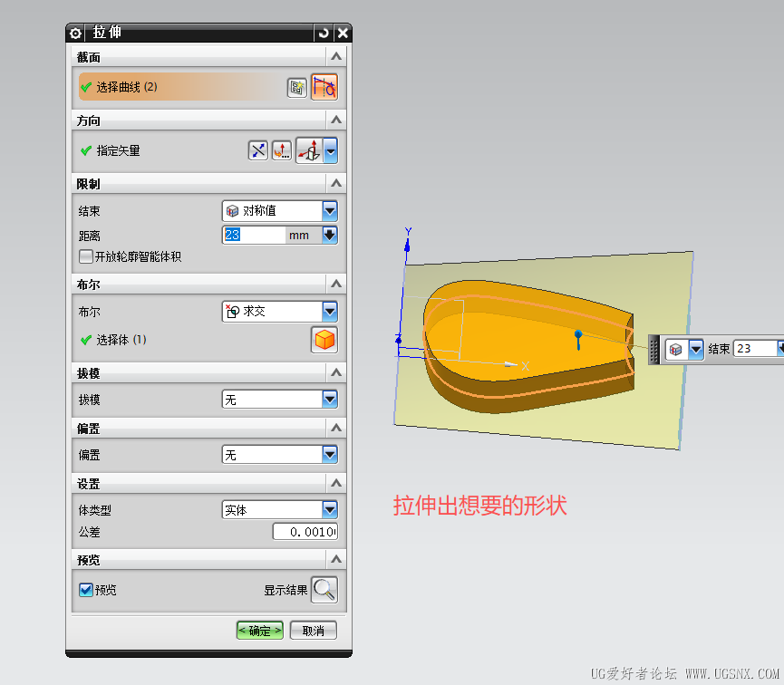This screenshot has height=685, width=784.
Task: Collapse the 设置 section
Action: (336, 483)
